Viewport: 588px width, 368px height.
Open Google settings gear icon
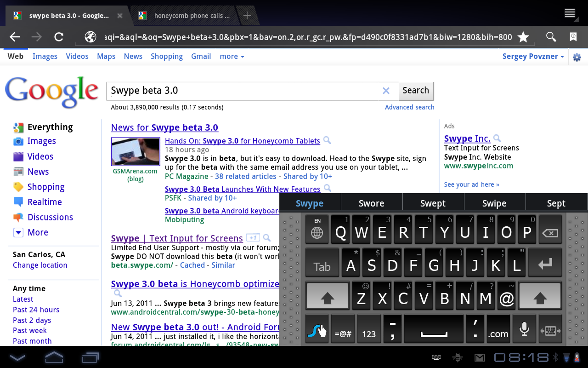coord(577,57)
